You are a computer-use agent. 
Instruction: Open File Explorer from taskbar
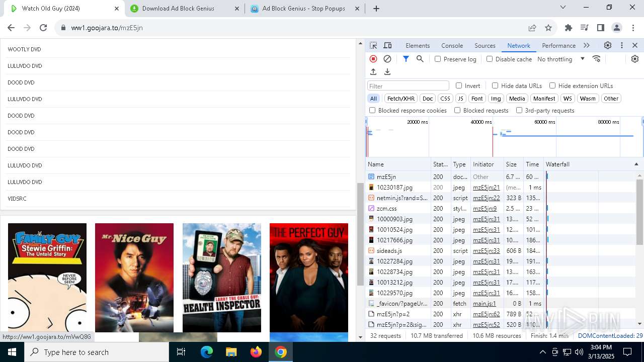coord(231,352)
